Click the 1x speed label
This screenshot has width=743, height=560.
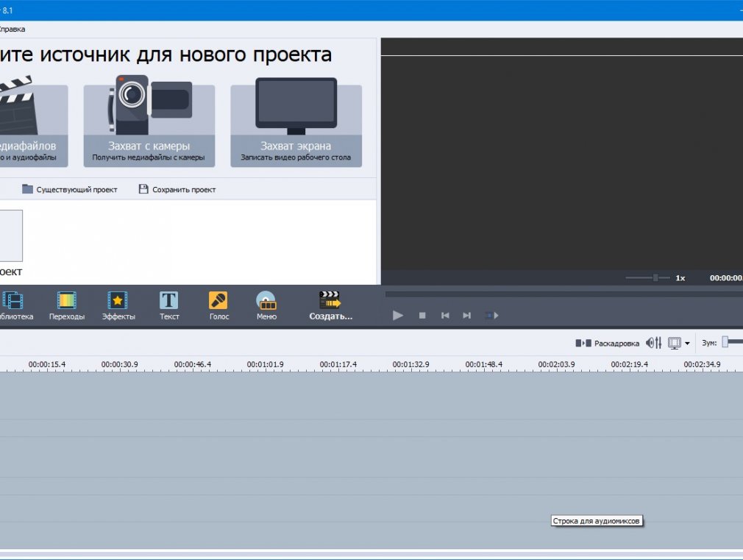[x=680, y=278]
